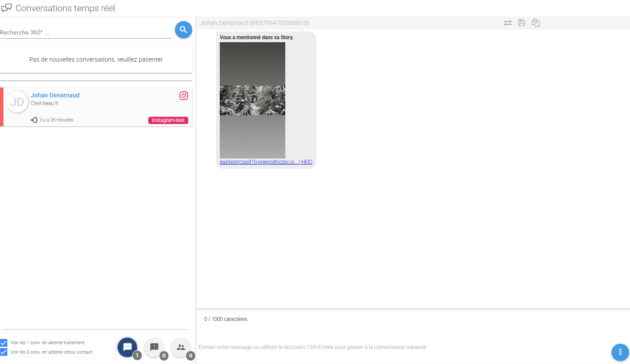Click the transfer arrows icon in conversation header
630x364 pixels.
tap(508, 23)
